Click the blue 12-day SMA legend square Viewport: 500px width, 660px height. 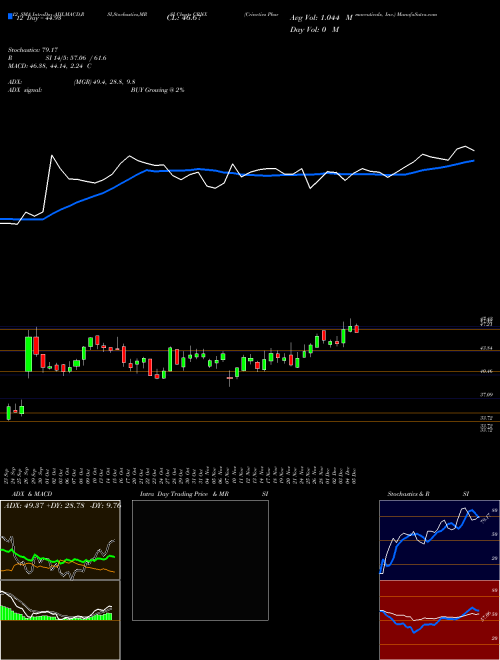10,17
